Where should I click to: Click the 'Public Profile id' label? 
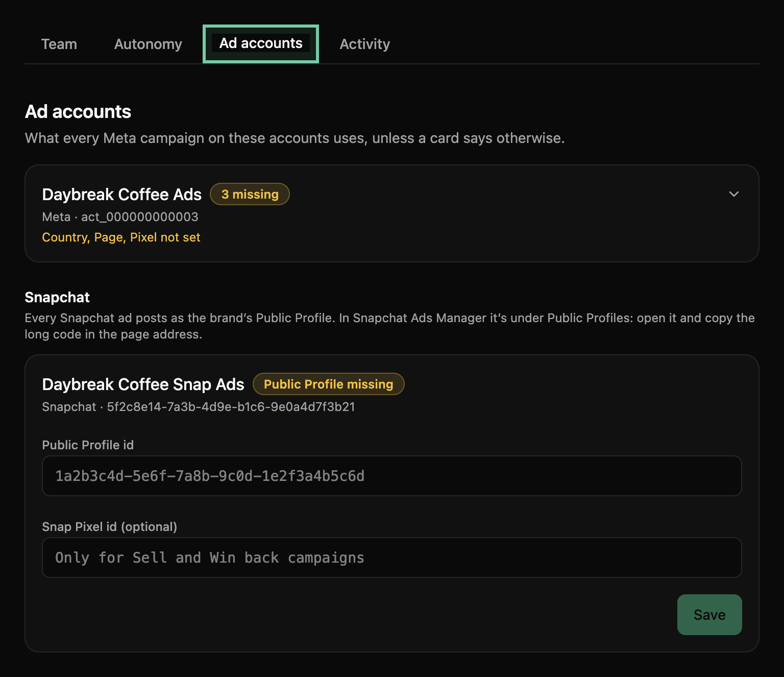pyautogui.click(x=88, y=445)
